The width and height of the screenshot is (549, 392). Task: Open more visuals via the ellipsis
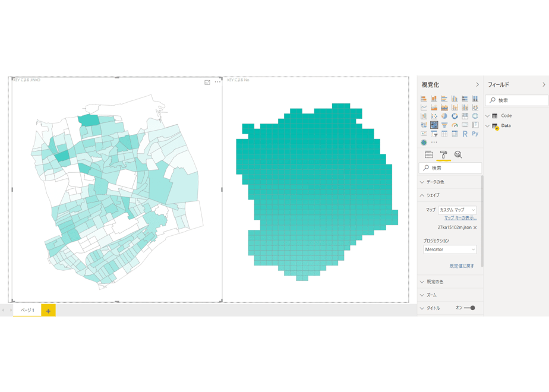pyautogui.click(x=434, y=143)
